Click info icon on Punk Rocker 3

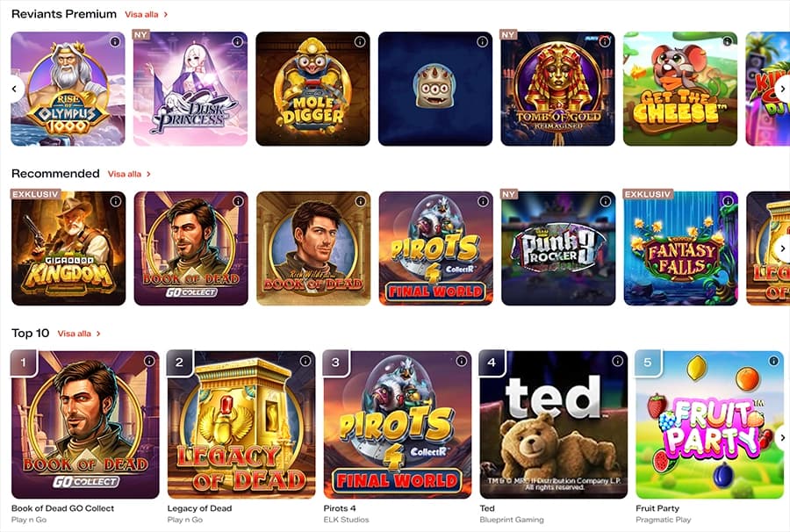click(x=605, y=202)
